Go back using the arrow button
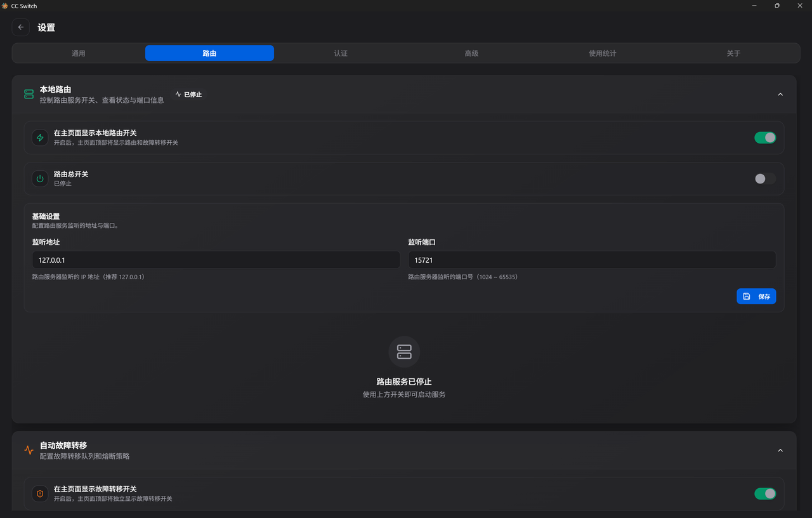Viewport: 812px width, 518px height. pos(21,27)
